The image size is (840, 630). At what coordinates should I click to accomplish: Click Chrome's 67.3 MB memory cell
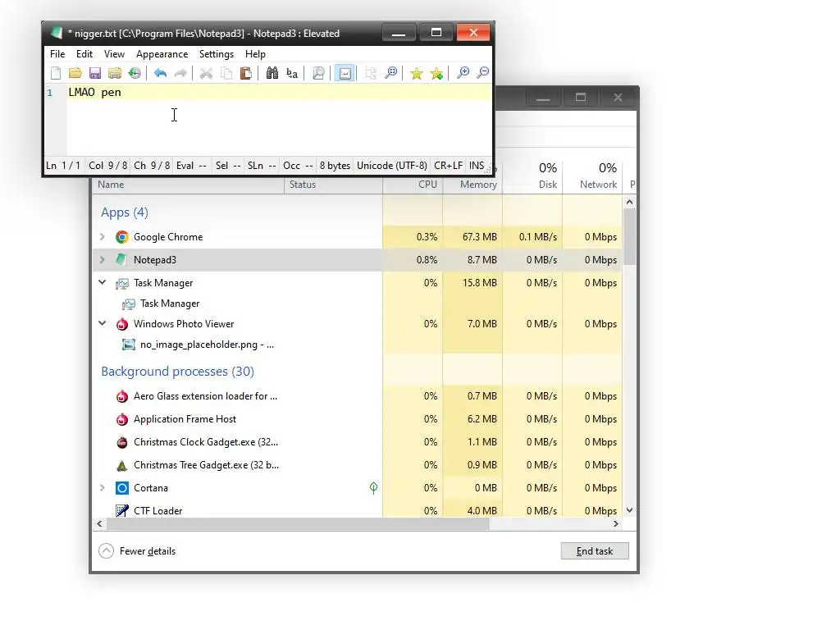click(x=473, y=237)
